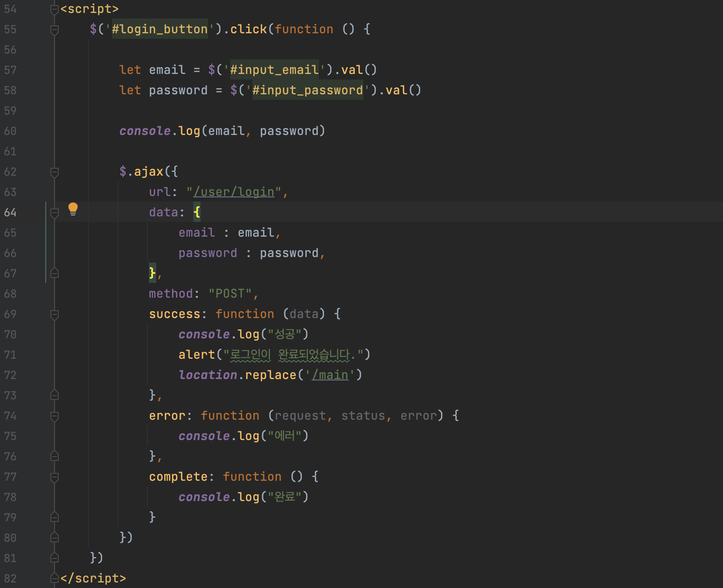Click closing script fold marker on line 82
723x588 pixels.
(x=55, y=578)
